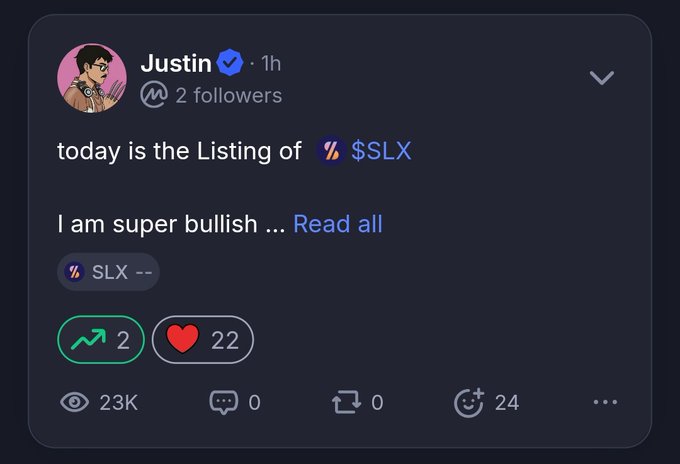Click the 1h post timestamp
Viewport: 680px width, 464px height.
271,64
